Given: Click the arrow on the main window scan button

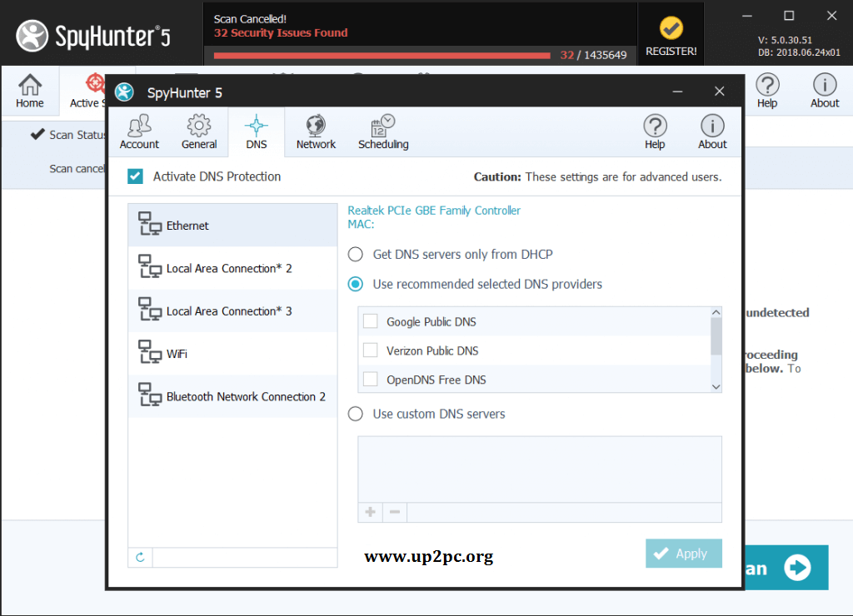Looking at the screenshot, I should coord(797,568).
